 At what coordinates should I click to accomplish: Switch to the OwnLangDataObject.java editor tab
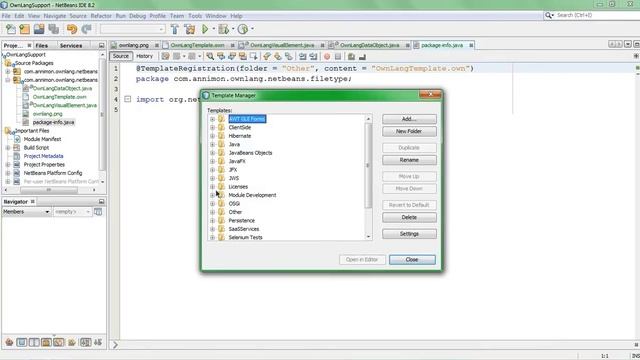click(x=369, y=45)
